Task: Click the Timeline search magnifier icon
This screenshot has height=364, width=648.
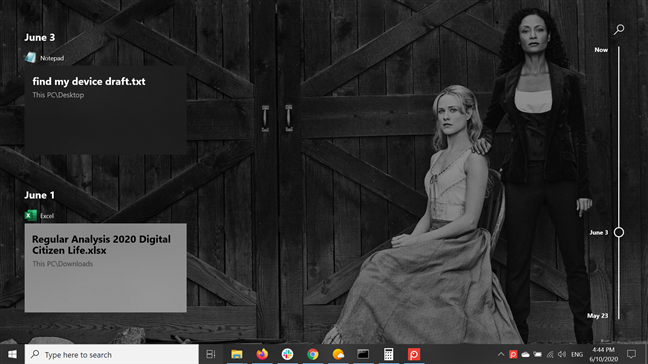Action: tap(619, 29)
